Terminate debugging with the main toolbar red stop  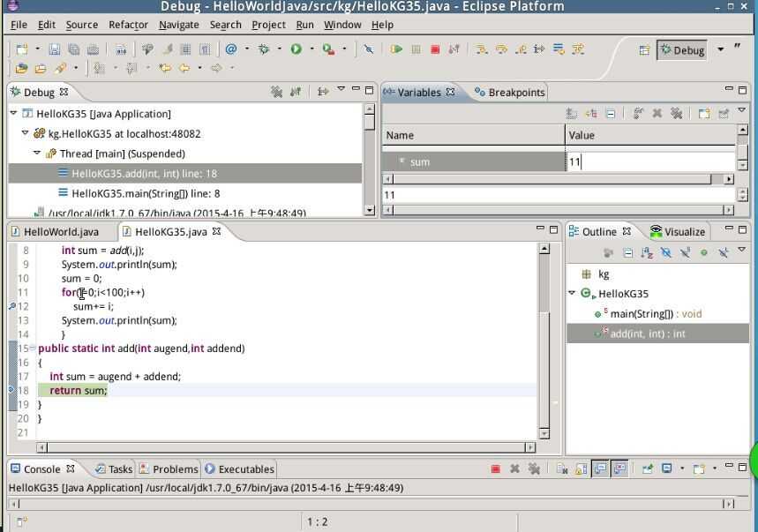(x=435, y=49)
